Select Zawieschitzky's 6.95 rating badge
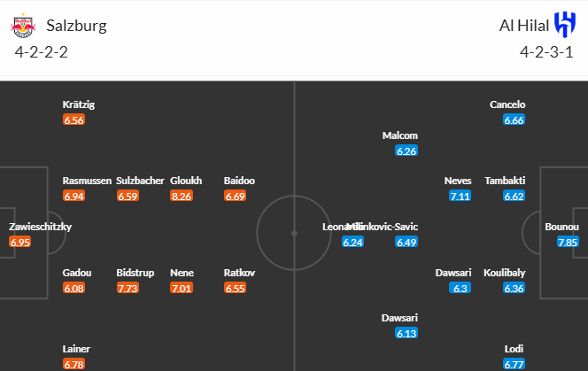This screenshot has width=588, height=371. [19, 242]
